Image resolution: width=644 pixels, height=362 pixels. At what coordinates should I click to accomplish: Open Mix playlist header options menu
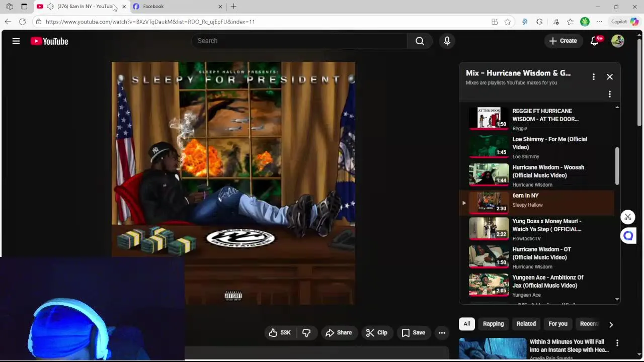pyautogui.click(x=594, y=76)
